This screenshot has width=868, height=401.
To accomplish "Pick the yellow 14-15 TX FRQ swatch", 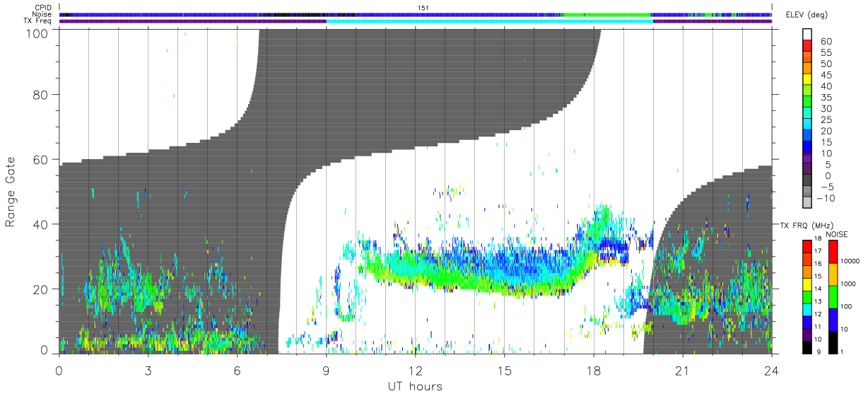I will pyautogui.click(x=809, y=284).
